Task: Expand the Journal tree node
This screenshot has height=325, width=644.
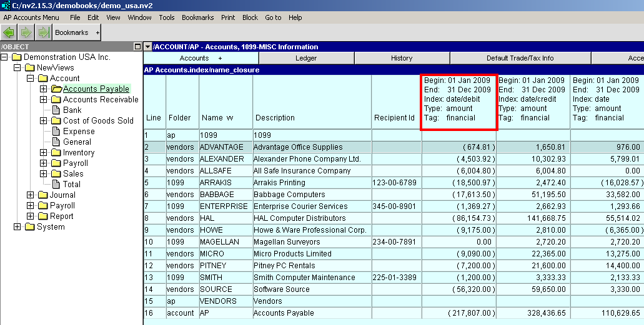Action: point(30,195)
